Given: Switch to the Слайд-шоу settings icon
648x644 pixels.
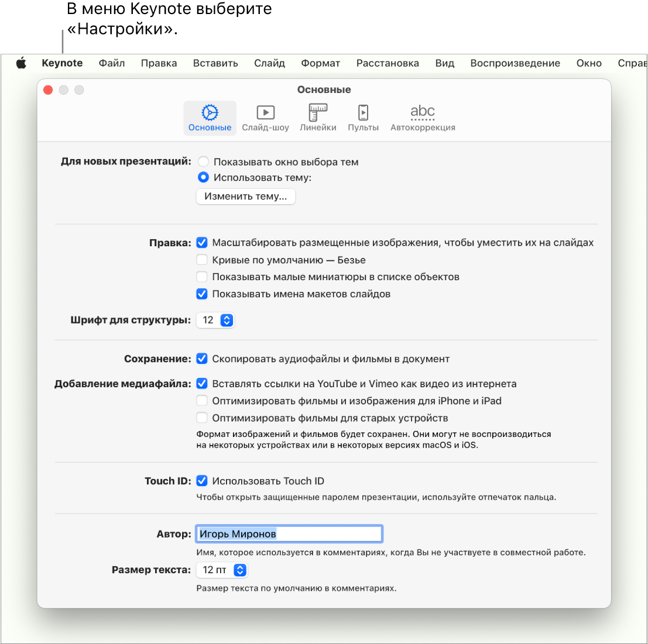Looking at the screenshot, I should [265, 118].
